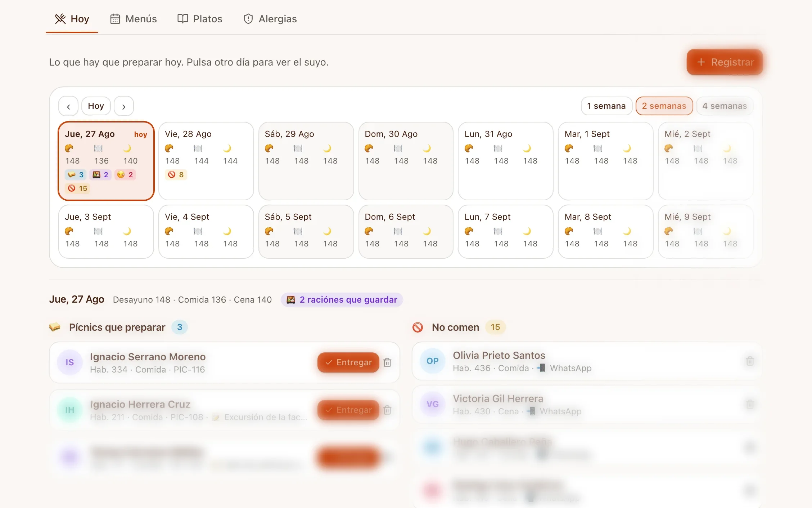Click the moon icon on Jue, 3 Sept
Screen dimensions: 812x508
(x=127, y=231)
